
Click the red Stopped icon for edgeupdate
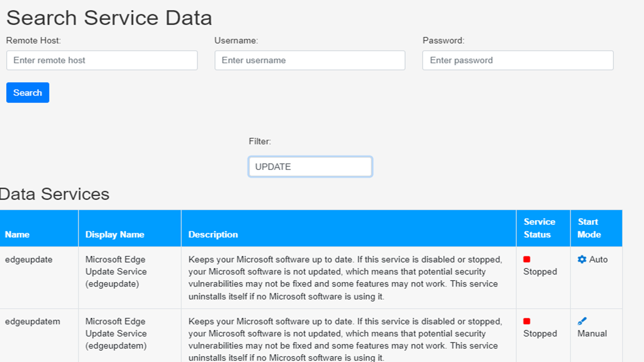click(x=527, y=259)
